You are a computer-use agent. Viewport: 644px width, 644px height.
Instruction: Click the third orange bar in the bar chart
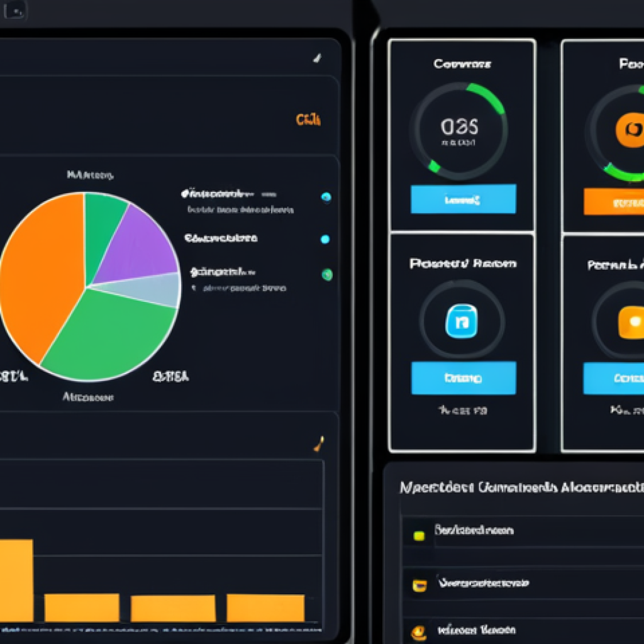click(x=173, y=608)
